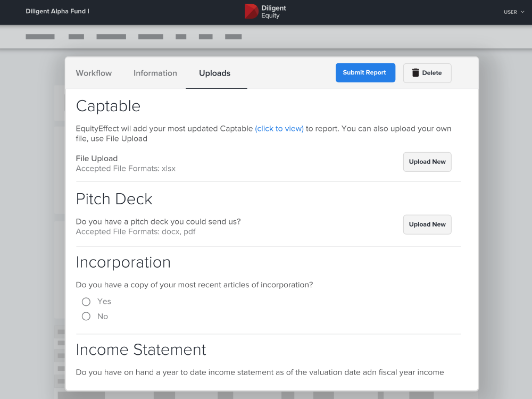The height and width of the screenshot is (399, 532).
Task: Select Yes for articles of incorporation
Action: coord(86,302)
